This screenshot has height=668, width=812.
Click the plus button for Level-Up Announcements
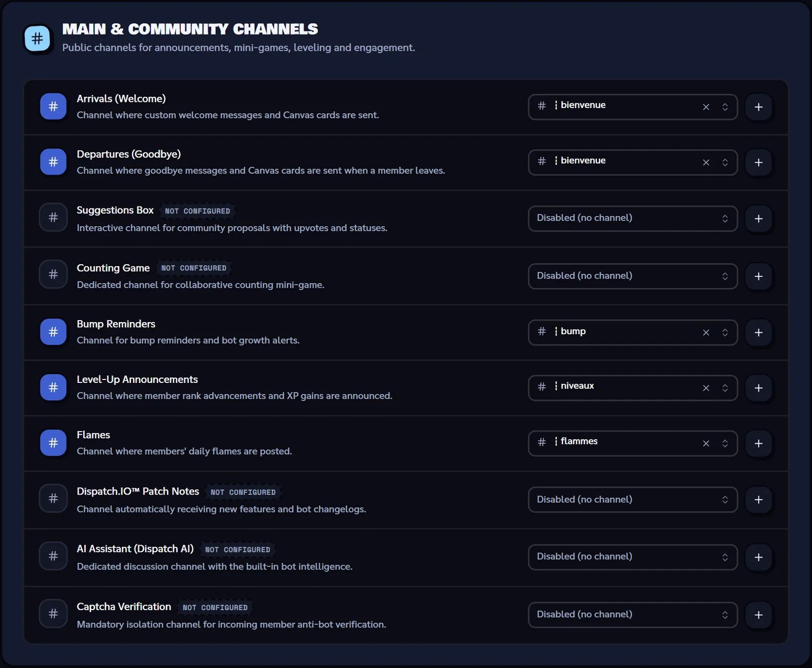(x=759, y=388)
